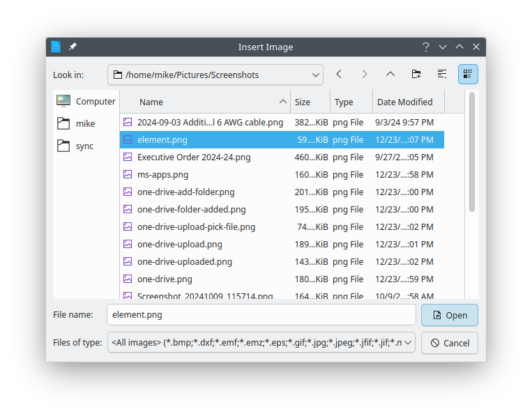This screenshot has height=416, width=532.
Task: Go forward with the right arrow icon
Action: pyautogui.click(x=365, y=75)
